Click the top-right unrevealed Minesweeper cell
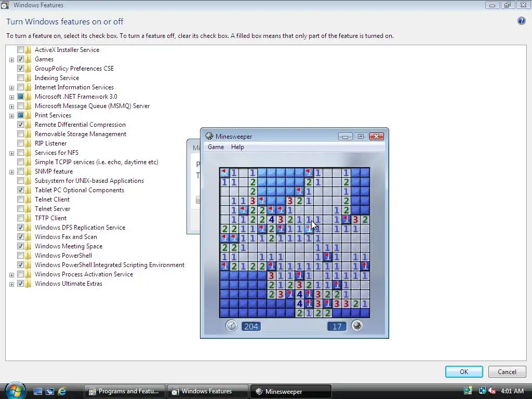 click(x=365, y=172)
